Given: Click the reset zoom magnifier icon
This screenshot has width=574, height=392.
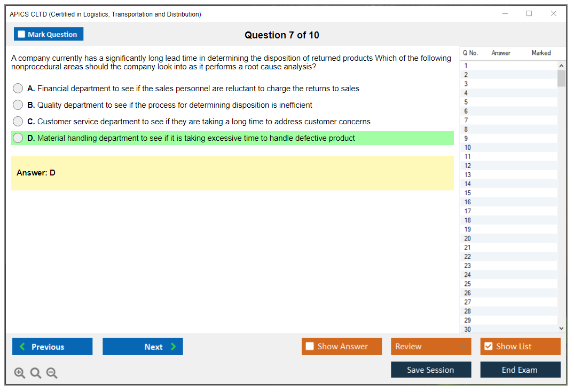Looking at the screenshot, I should pos(36,373).
